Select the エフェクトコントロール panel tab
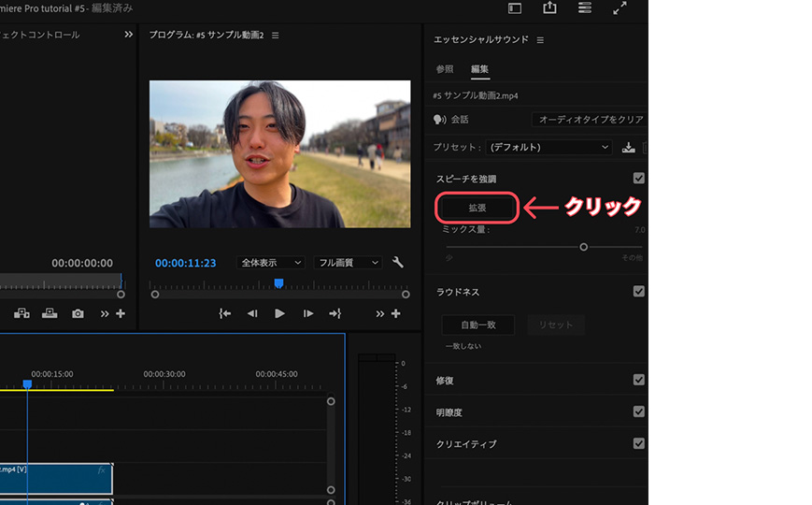Viewport: 812px width, 505px height. coord(40,35)
